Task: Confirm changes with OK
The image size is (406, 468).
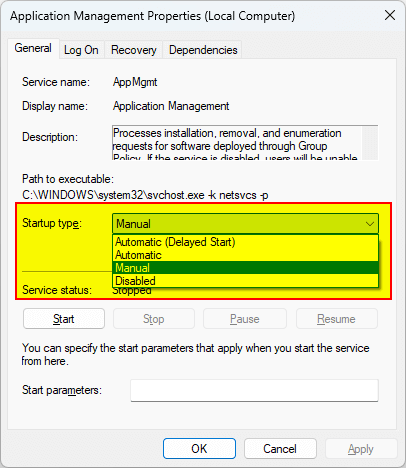Action: click(199, 449)
